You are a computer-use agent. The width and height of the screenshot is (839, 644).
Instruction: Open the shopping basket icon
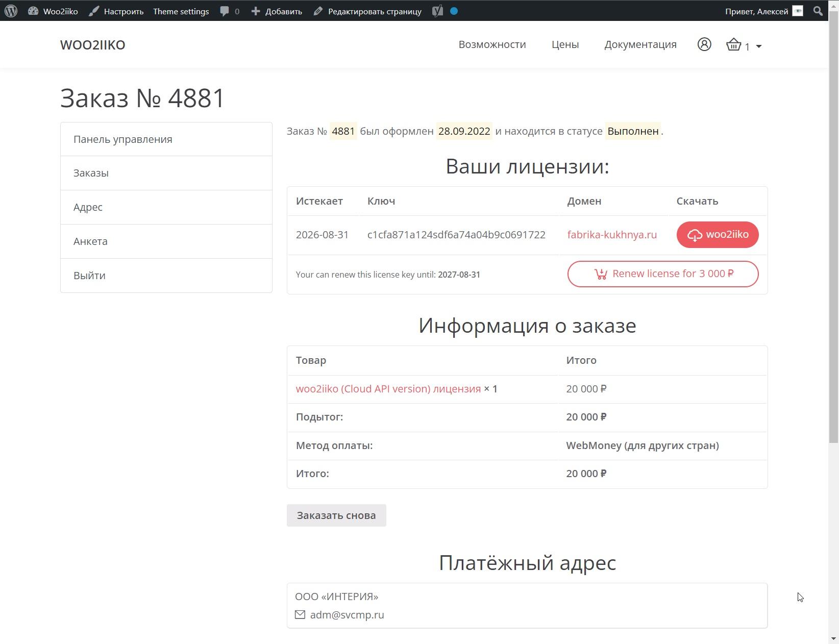(734, 44)
